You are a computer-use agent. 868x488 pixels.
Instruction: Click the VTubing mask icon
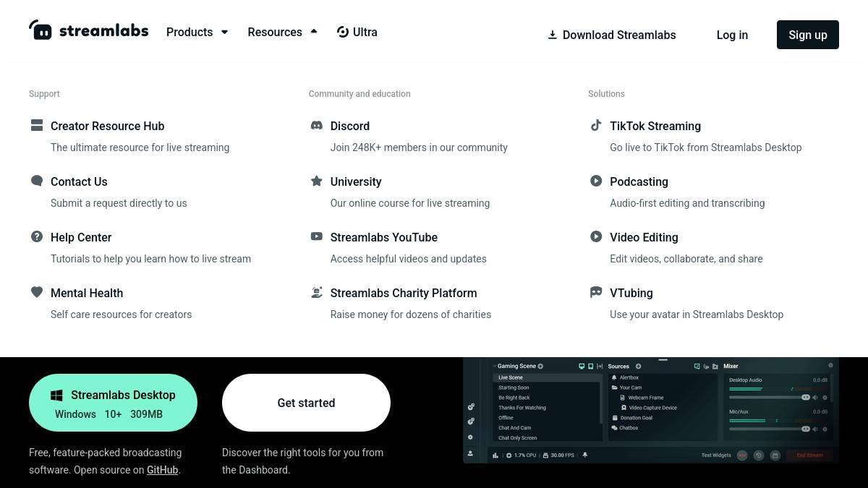click(x=596, y=292)
